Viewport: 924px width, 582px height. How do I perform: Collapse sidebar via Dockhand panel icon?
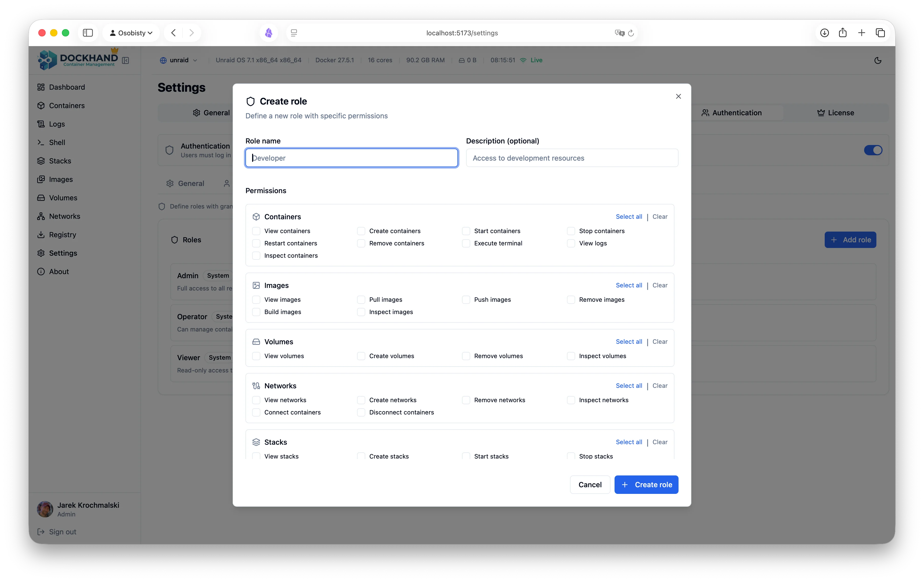[x=125, y=60]
